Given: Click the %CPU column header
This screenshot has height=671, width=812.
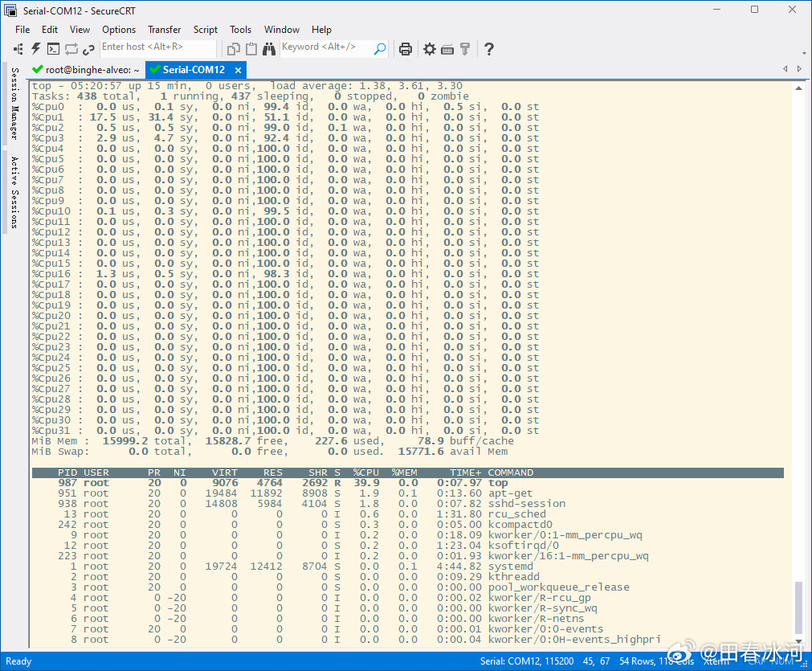Looking at the screenshot, I should [x=366, y=473].
